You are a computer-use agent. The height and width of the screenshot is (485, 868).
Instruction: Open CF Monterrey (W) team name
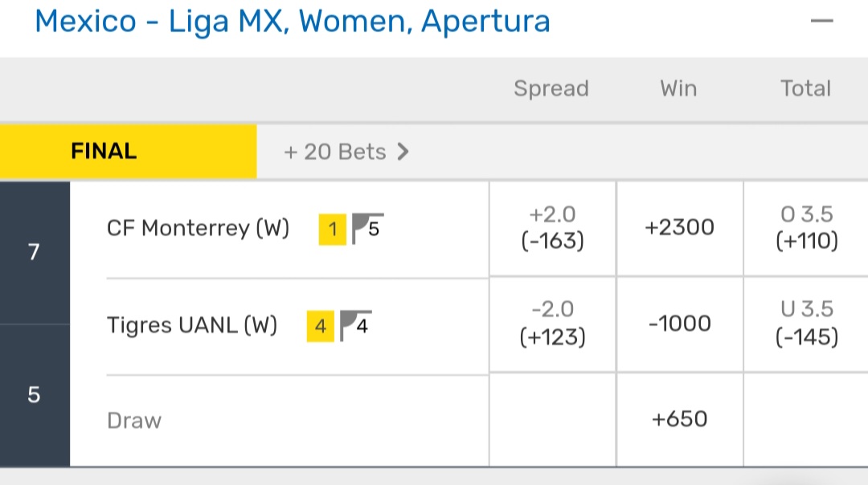[198, 229]
